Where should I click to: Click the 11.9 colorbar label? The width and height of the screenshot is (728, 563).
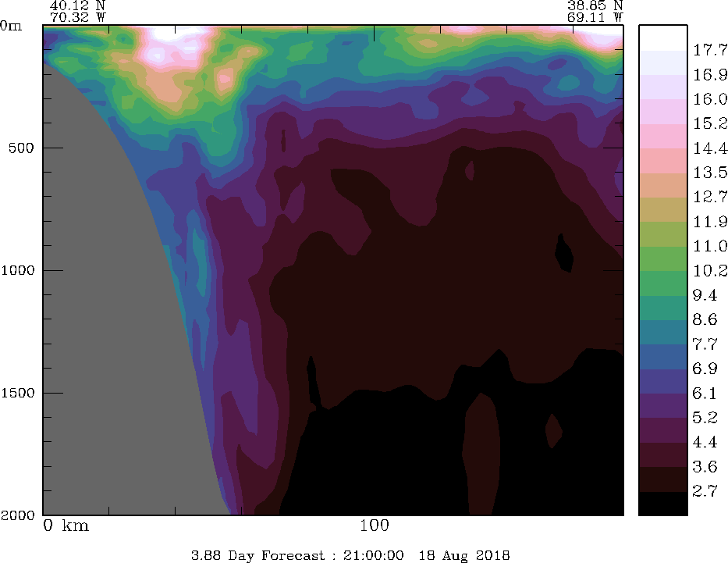point(709,222)
